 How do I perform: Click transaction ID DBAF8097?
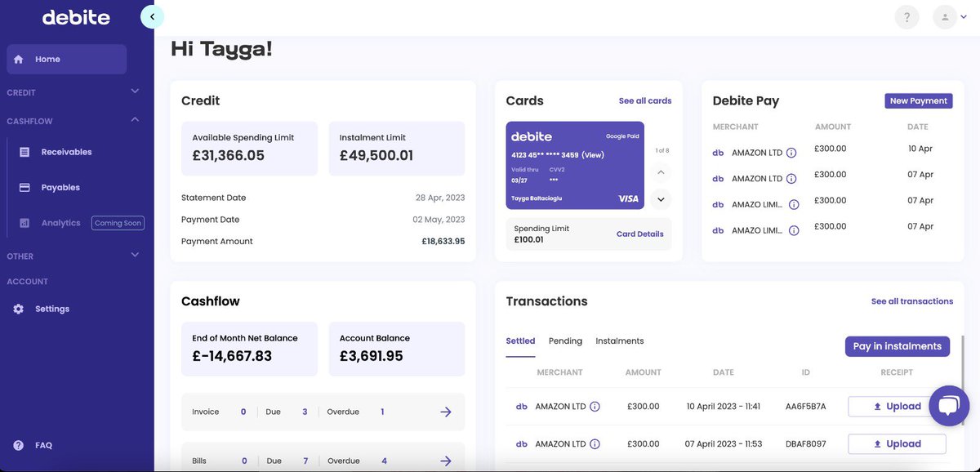805,444
